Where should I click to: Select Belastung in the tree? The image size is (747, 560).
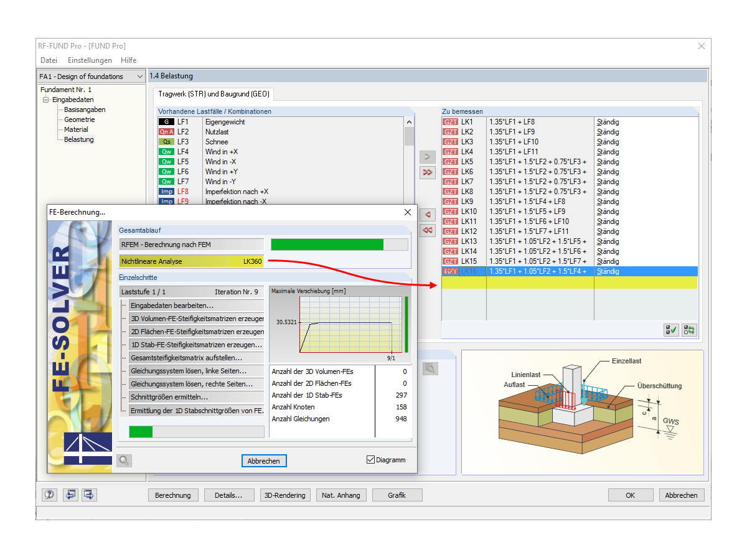[x=79, y=139]
